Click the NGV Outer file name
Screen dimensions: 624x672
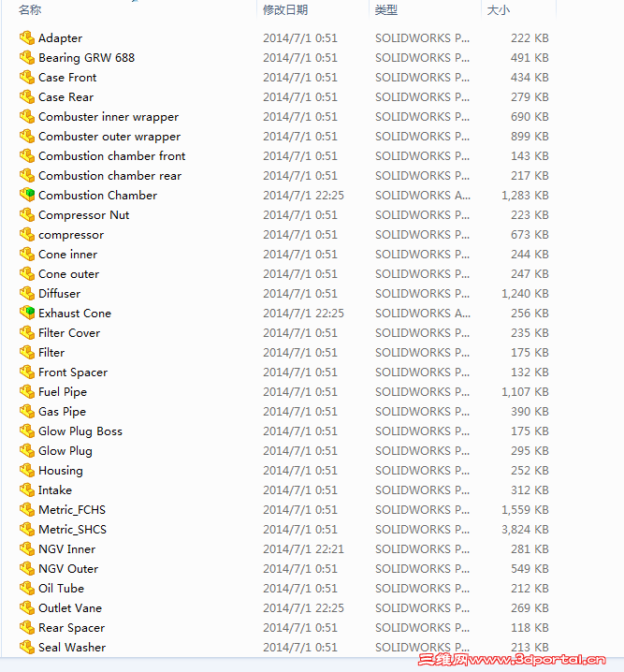(x=68, y=569)
